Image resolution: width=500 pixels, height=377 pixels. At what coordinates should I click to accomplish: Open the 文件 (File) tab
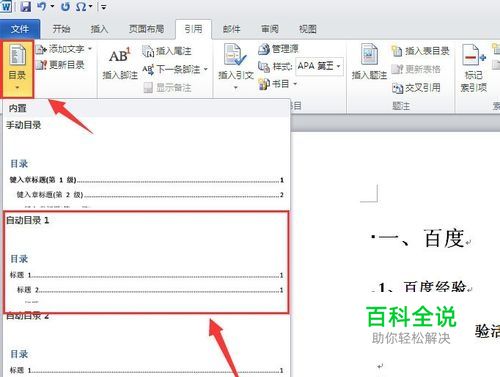pos(20,29)
